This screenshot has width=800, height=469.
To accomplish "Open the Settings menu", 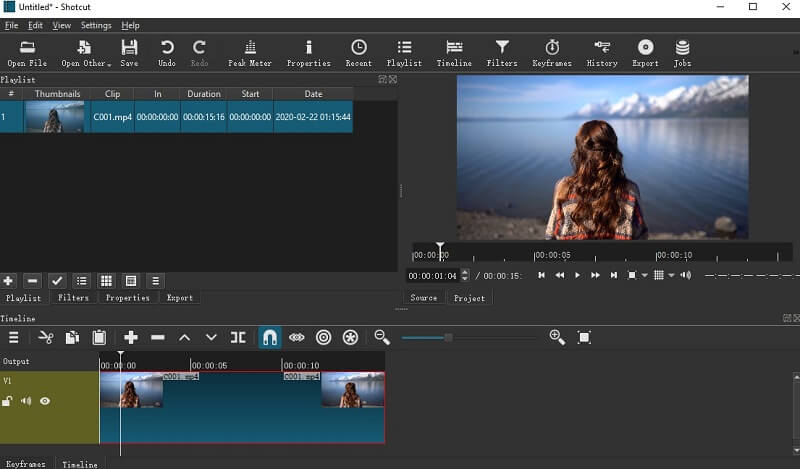I will (96, 25).
